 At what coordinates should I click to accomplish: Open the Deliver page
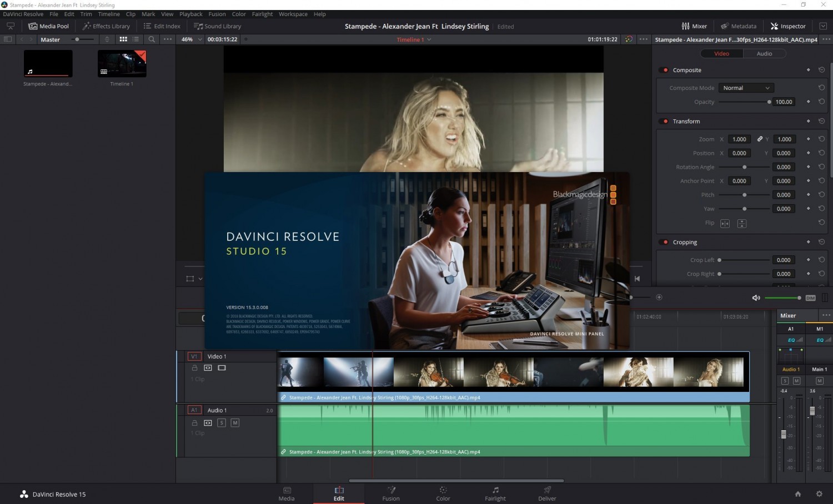click(547, 493)
